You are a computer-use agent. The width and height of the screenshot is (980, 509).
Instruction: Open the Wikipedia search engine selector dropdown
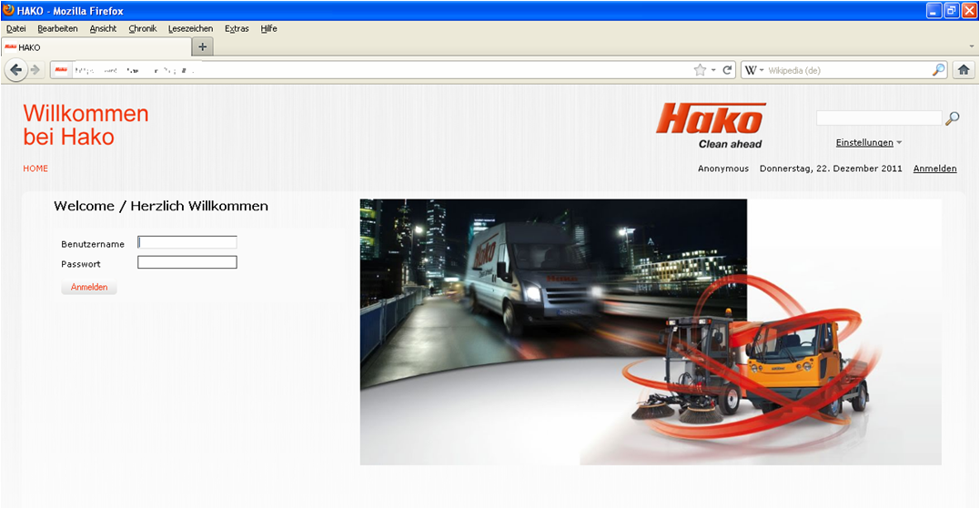[754, 70]
